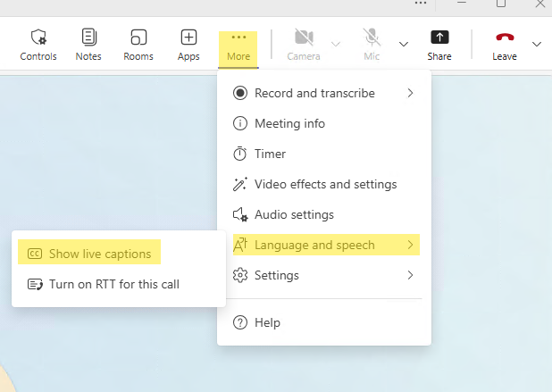The width and height of the screenshot is (552, 392).
Task: Select Language and speech menu item
Action: point(323,245)
